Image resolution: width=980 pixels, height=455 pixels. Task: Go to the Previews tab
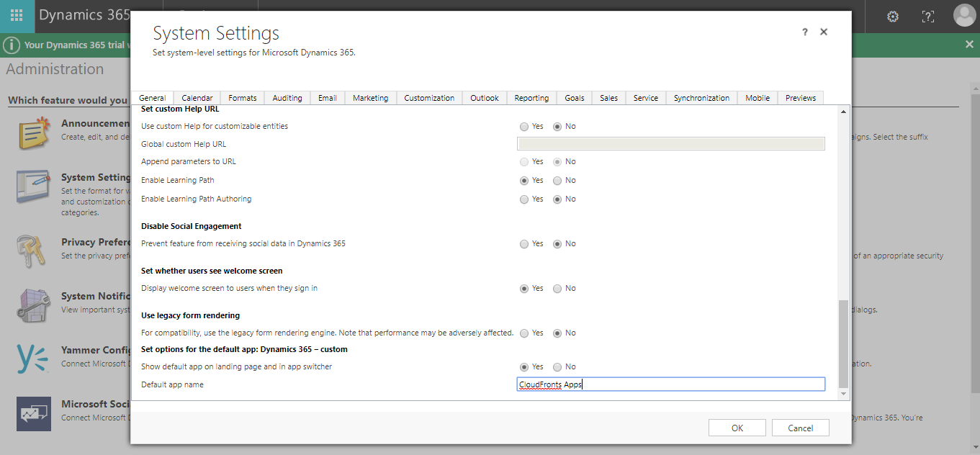tap(801, 98)
